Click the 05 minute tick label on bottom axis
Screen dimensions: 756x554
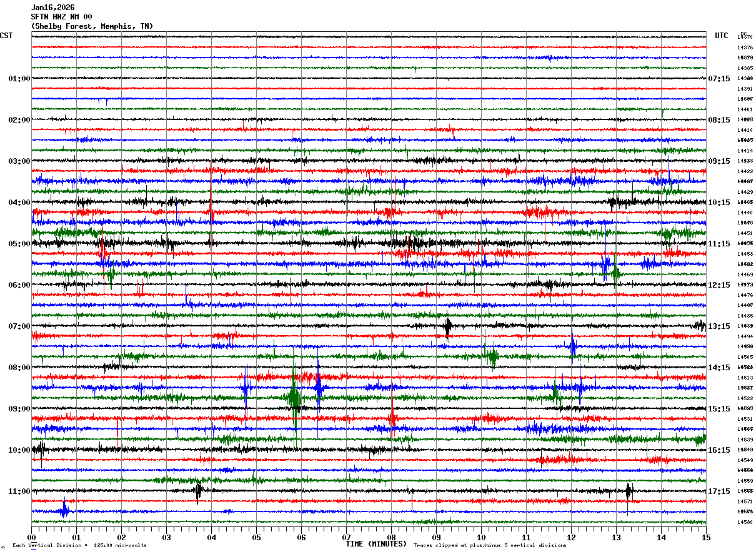click(256, 537)
